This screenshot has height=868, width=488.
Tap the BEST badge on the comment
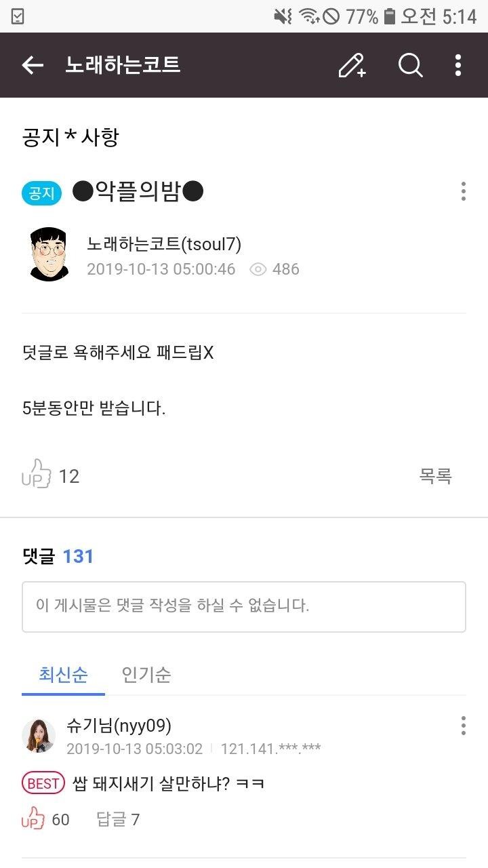coord(43,784)
